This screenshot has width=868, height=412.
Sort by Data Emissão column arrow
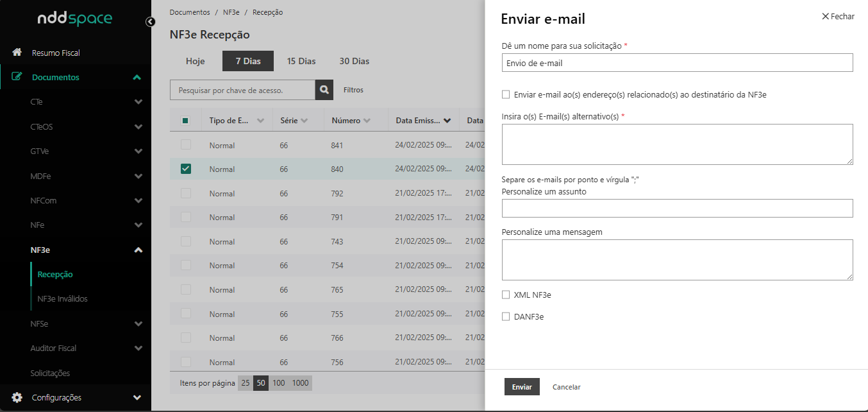[447, 121]
